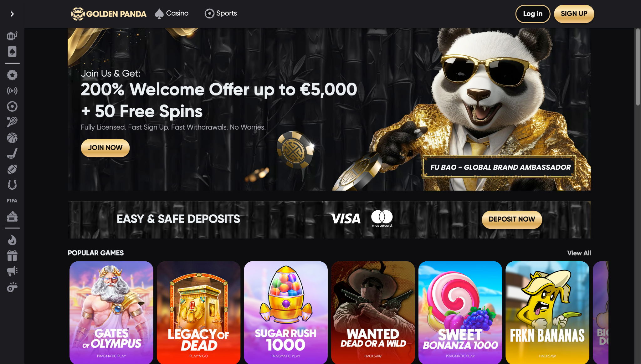Switch to the Sports tab
The width and height of the screenshot is (641, 364).
tap(221, 13)
